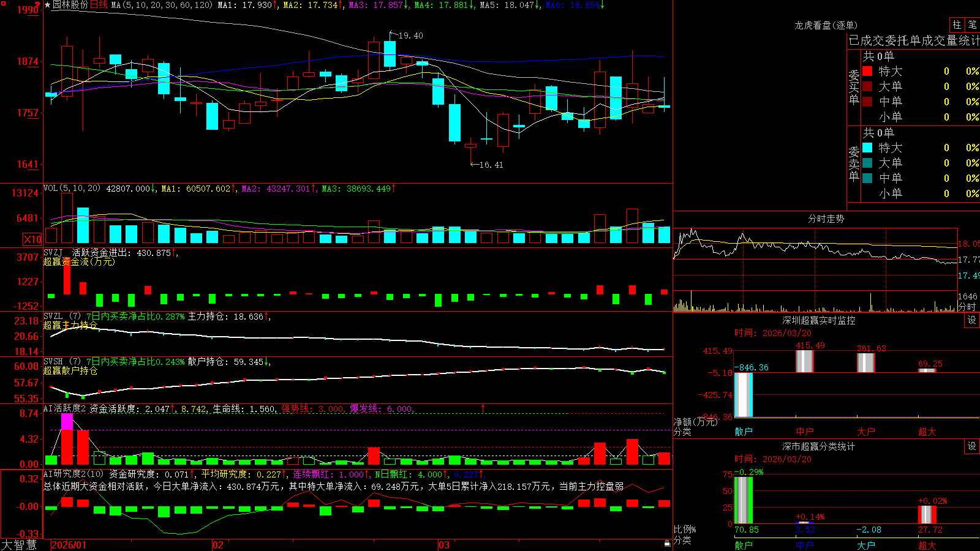This screenshot has width=980, height=551.
Task: Click the cyan 大户 label under 分类统计 chart
Action: (x=866, y=545)
